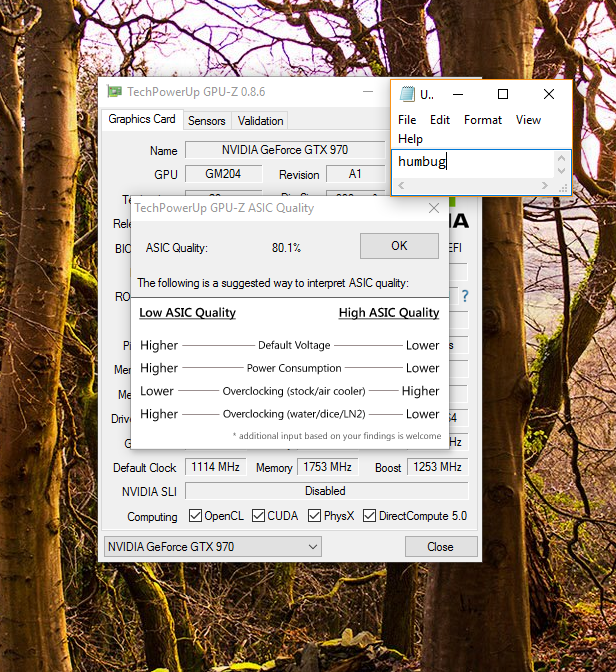Click Notepad's horizontal scroll right arrow
This screenshot has width=616, height=672.
click(x=547, y=186)
